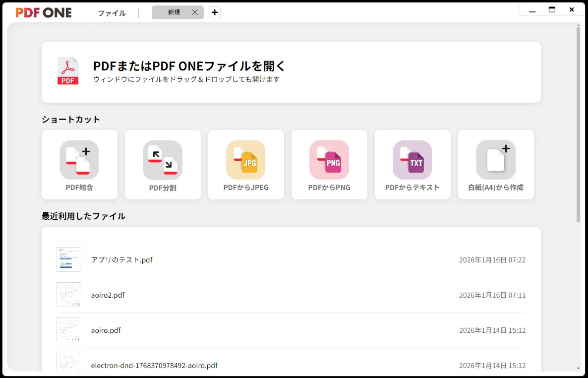Click the PDF分割 label
588x378 pixels.
point(163,188)
